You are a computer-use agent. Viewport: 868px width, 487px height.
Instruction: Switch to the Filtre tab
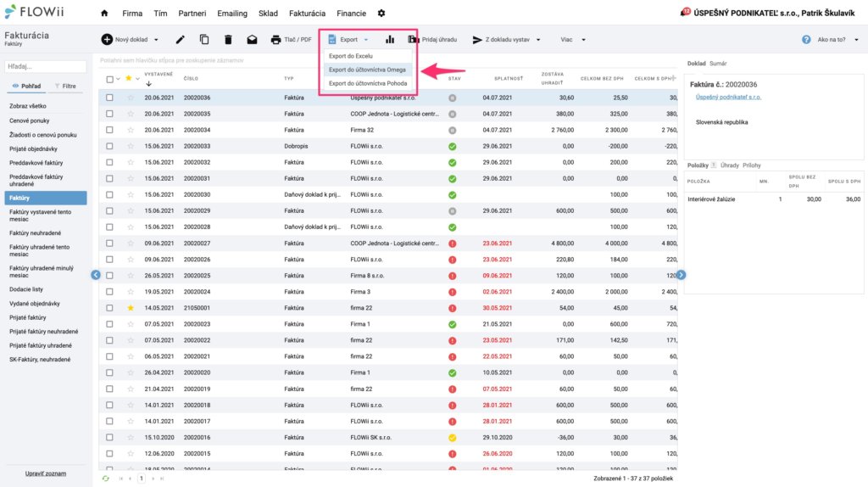[65, 87]
